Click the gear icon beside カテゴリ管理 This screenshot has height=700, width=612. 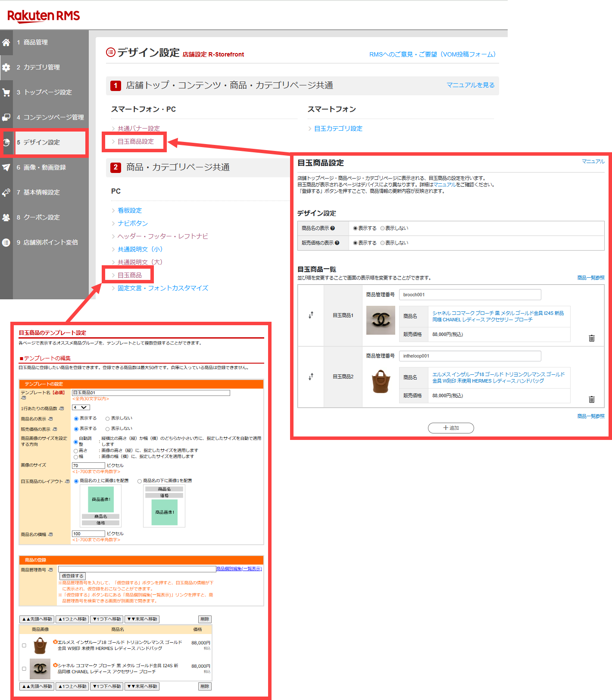6,67
